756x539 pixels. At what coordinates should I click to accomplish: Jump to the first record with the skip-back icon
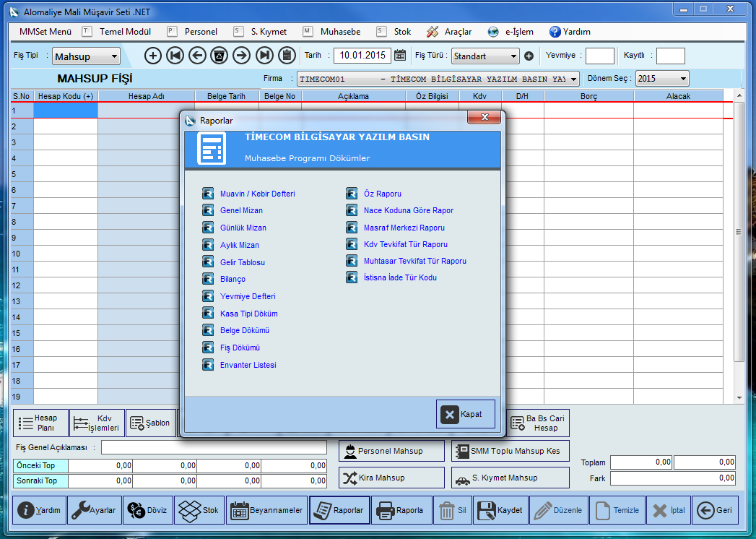point(175,56)
